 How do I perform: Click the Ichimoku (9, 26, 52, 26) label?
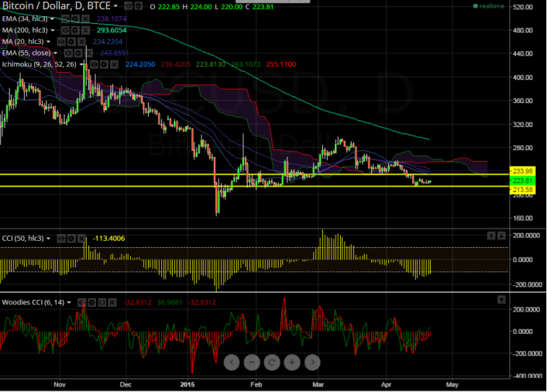pos(39,64)
